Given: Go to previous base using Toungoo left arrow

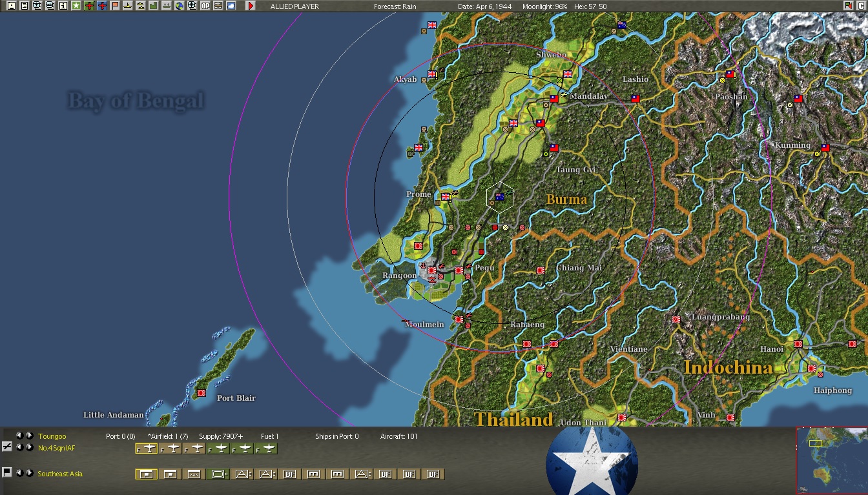Looking at the screenshot, I should pos(19,436).
